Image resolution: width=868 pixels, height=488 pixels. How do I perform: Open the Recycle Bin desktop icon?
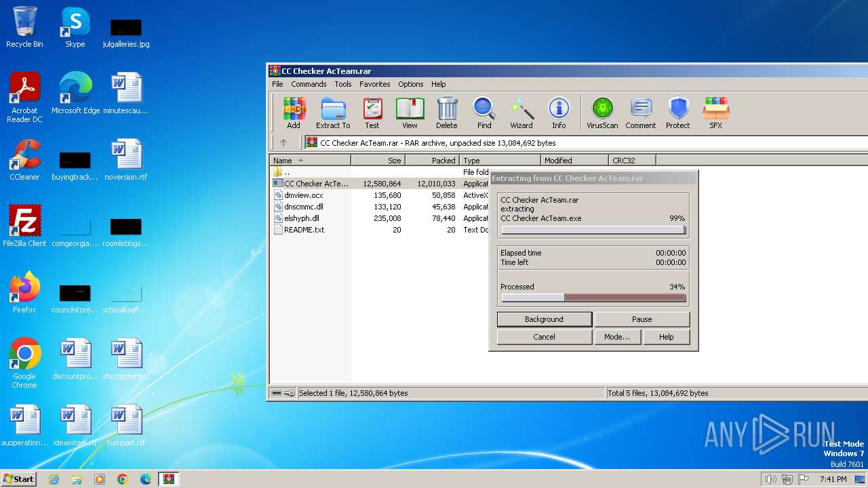point(24,27)
